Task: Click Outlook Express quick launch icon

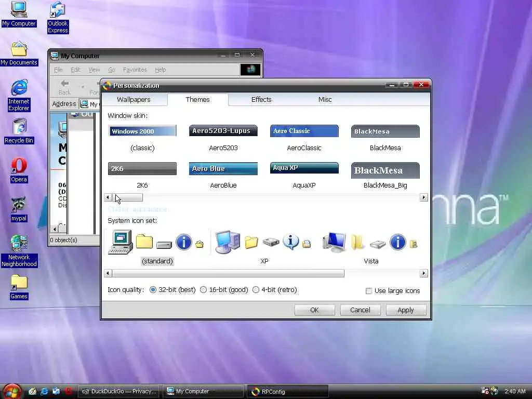Action: [x=56, y=391]
